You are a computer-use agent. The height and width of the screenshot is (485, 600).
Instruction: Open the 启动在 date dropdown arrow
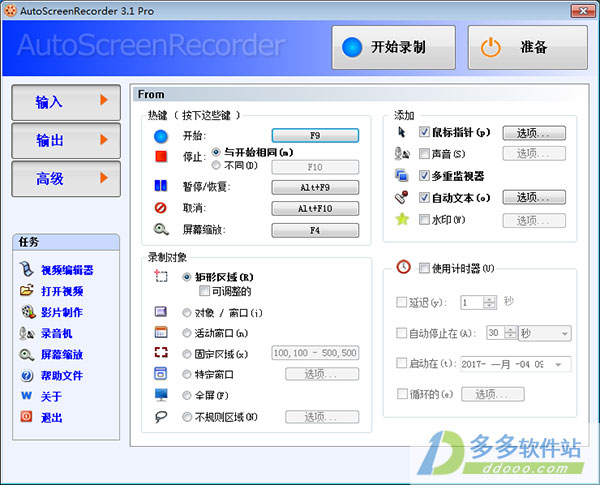point(559,364)
